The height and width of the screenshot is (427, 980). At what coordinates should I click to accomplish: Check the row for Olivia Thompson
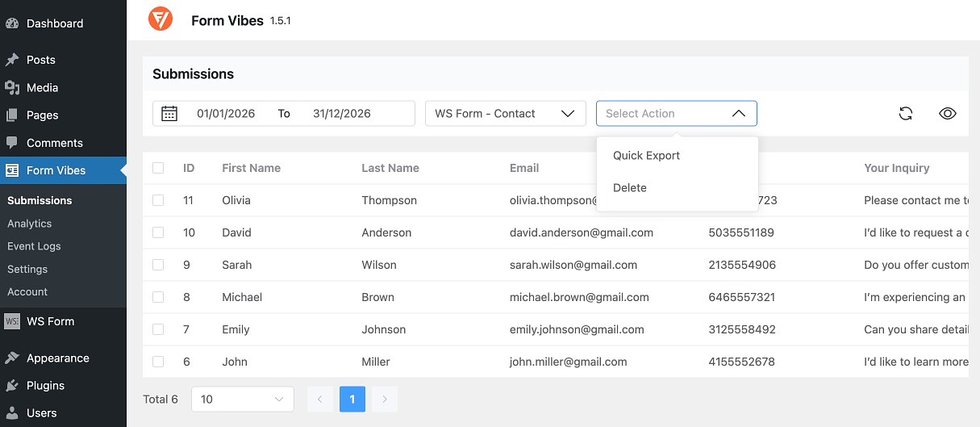(x=158, y=200)
